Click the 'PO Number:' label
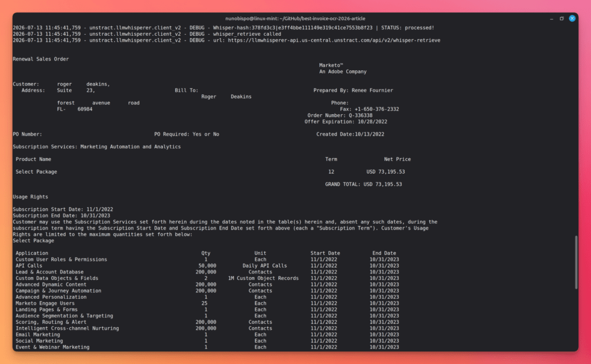 click(28, 134)
